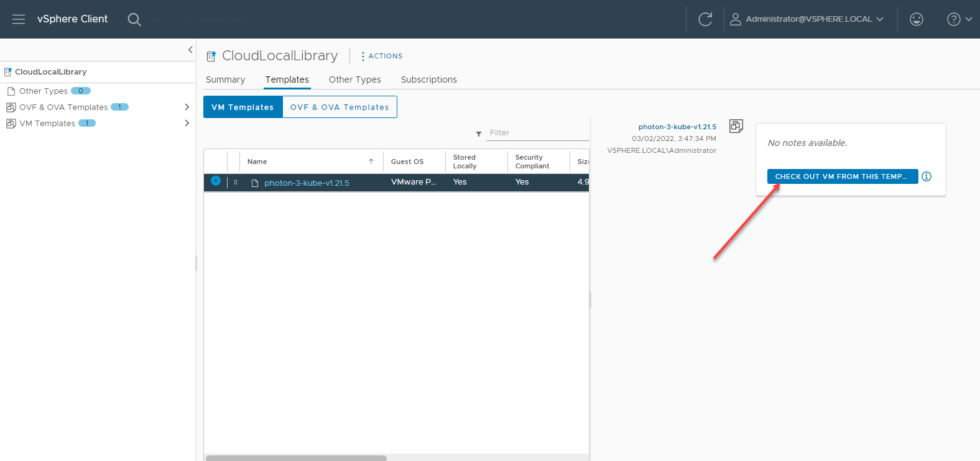Sort by Stored Locally column
The image size is (980, 461).
point(465,162)
